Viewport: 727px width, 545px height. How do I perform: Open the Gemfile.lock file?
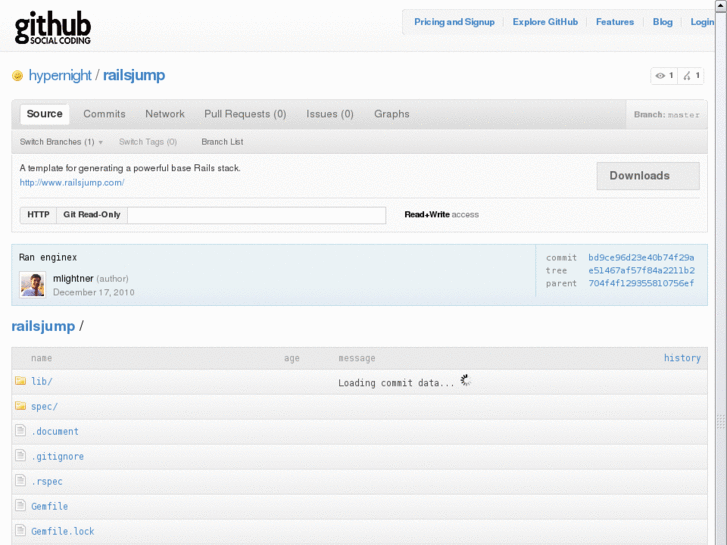coord(63,532)
